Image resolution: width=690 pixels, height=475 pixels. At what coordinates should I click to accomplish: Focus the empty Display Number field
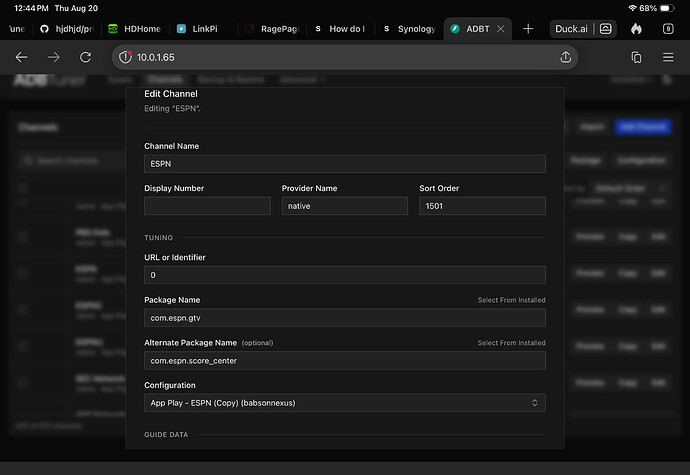[207, 206]
